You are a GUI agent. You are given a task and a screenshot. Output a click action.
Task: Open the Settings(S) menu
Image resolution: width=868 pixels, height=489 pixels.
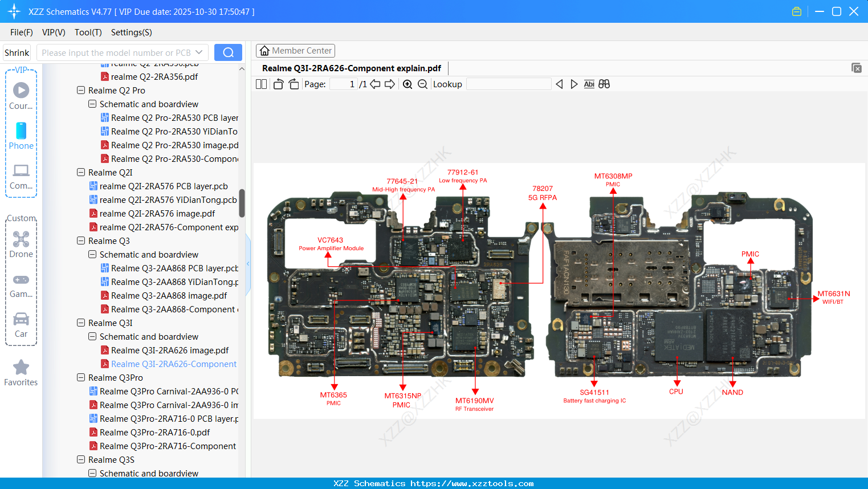132,32
